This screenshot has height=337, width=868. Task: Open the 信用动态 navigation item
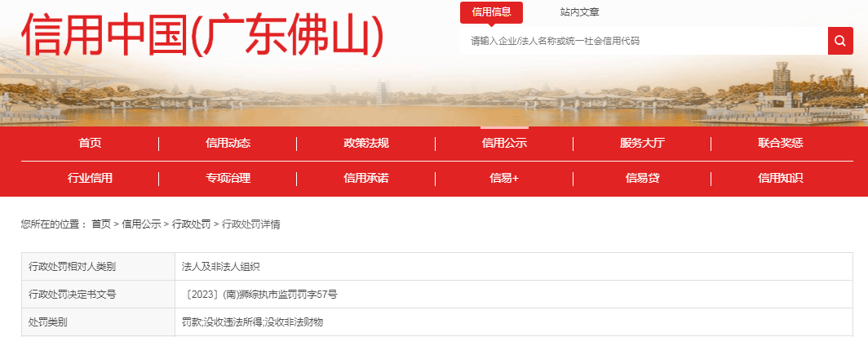(228, 144)
